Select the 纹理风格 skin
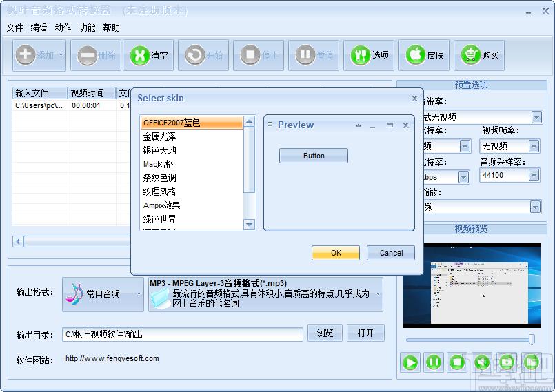 pos(192,192)
